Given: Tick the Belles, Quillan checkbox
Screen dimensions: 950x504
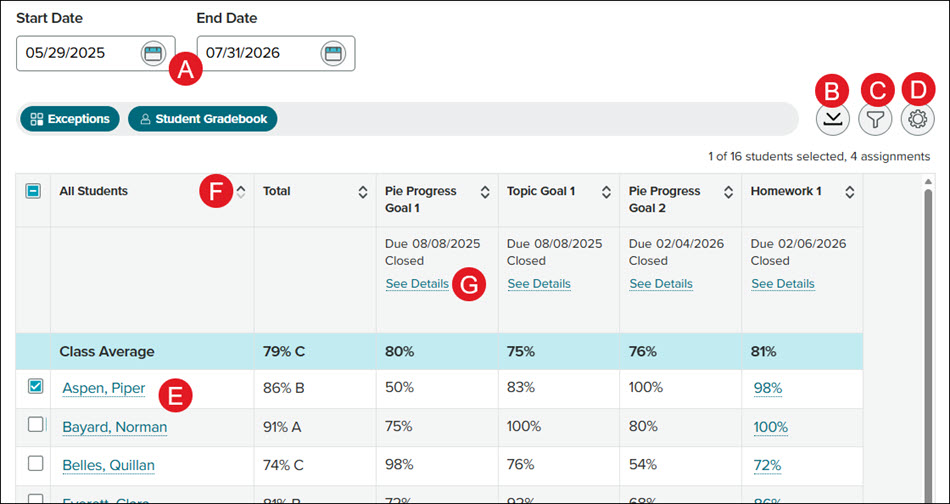Looking at the screenshot, I should point(35,463).
